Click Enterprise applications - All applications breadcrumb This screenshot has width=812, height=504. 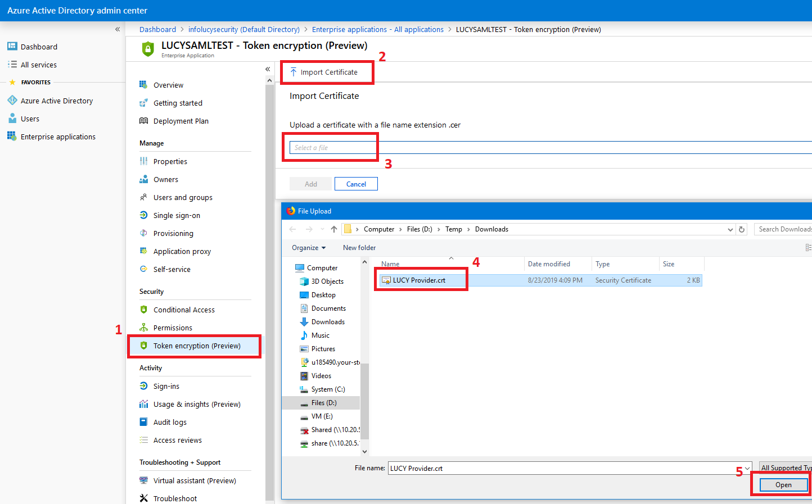(378, 29)
